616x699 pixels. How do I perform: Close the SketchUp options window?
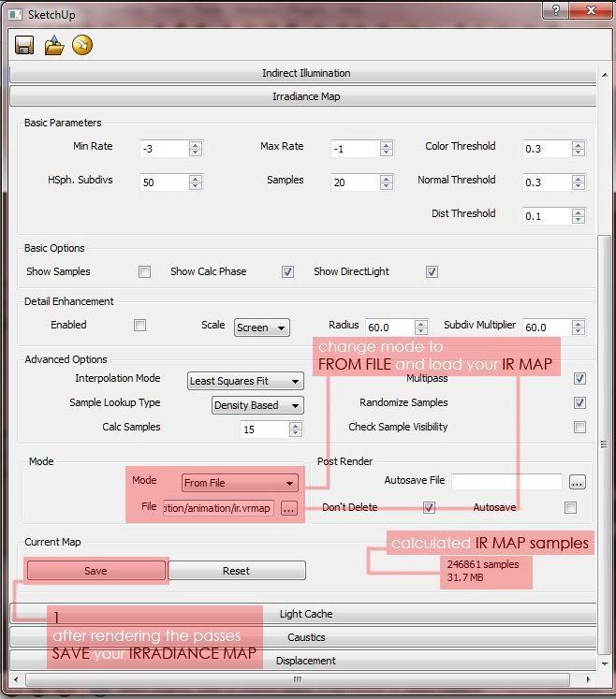pyautogui.click(x=591, y=9)
